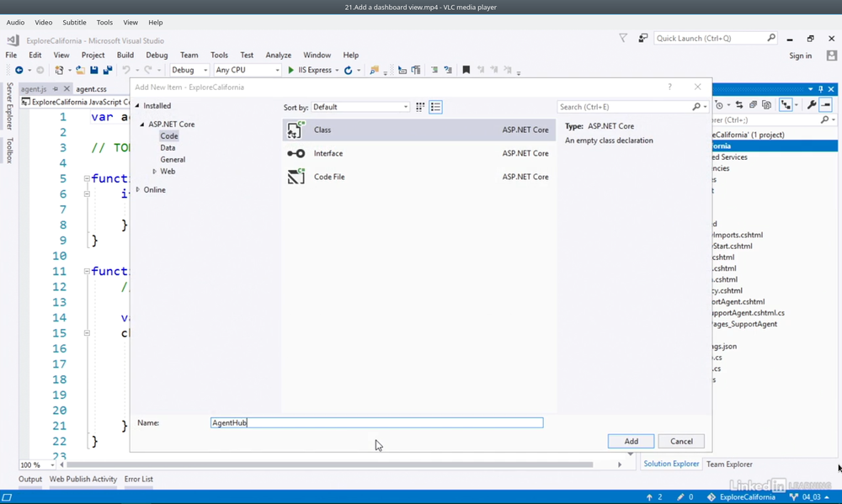Click the notifications filter funnel icon
Viewport: 842px width, 504px height.
[x=623, y=39]
